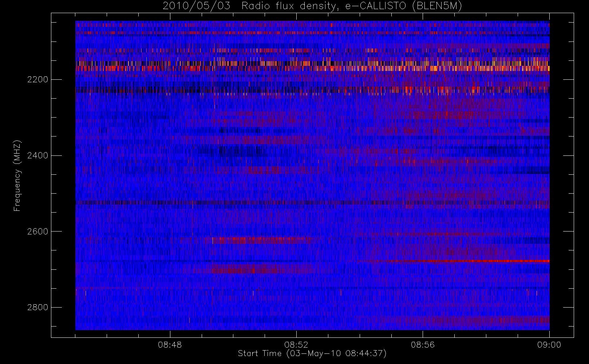Select the 2800 frequency axis label
The height and width of the screenshot is (364, 589).
tap(37, 307)
